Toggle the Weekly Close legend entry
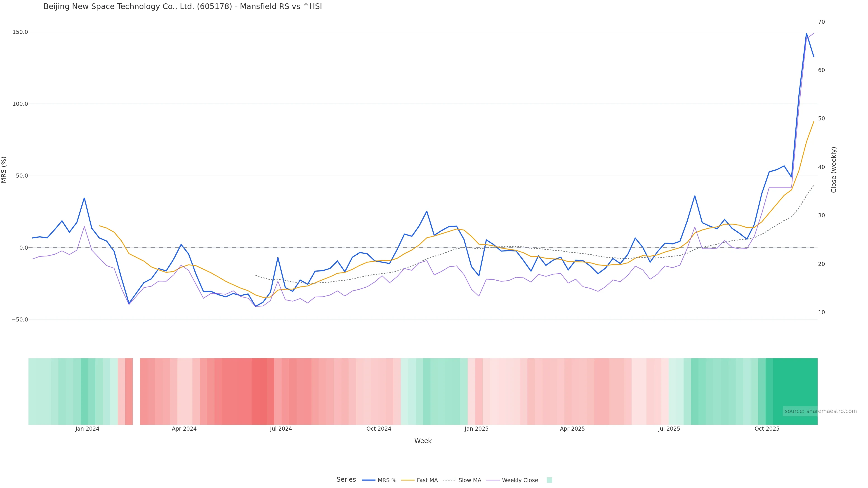The height and width of the screenshot is (488, 868). pyautogui.click(x=520, y=480)
